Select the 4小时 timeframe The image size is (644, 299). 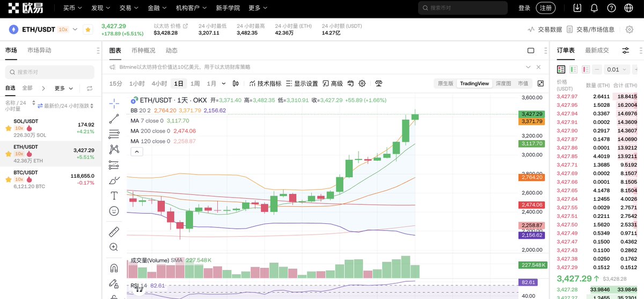click(x=159, y=83)
